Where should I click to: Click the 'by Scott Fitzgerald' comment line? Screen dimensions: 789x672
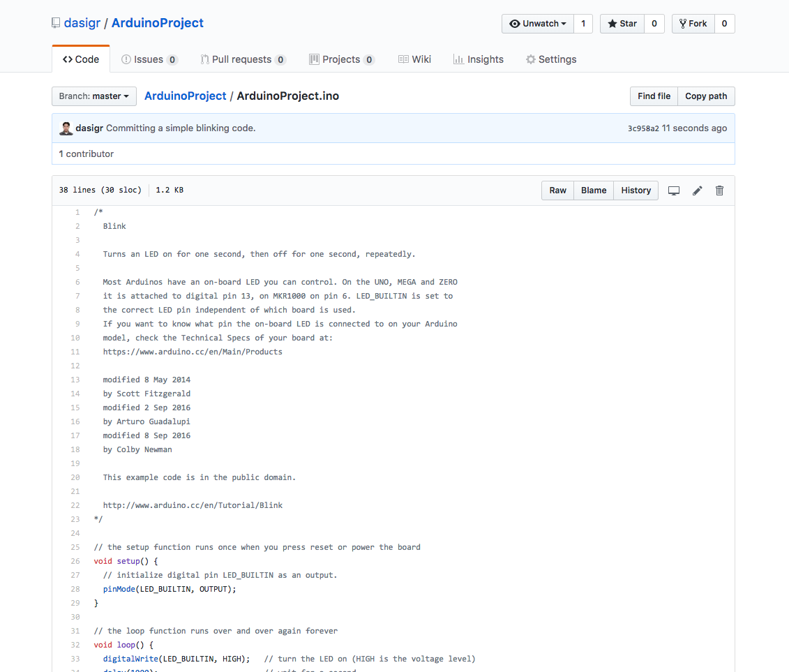coord(147,394)
